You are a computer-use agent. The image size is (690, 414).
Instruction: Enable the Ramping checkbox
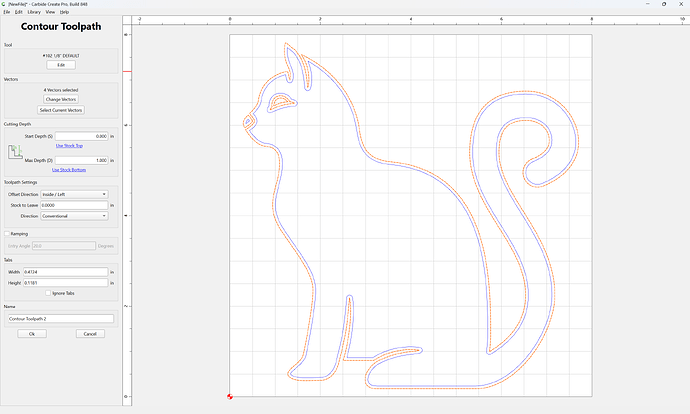click(x=7, y=234)
